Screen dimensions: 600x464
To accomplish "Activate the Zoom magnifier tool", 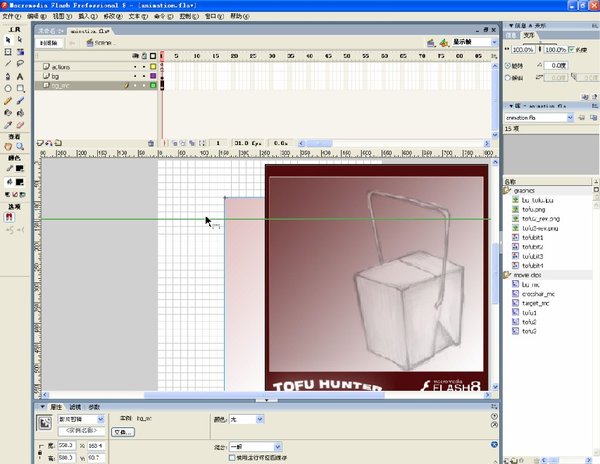I will click(20, 146).
